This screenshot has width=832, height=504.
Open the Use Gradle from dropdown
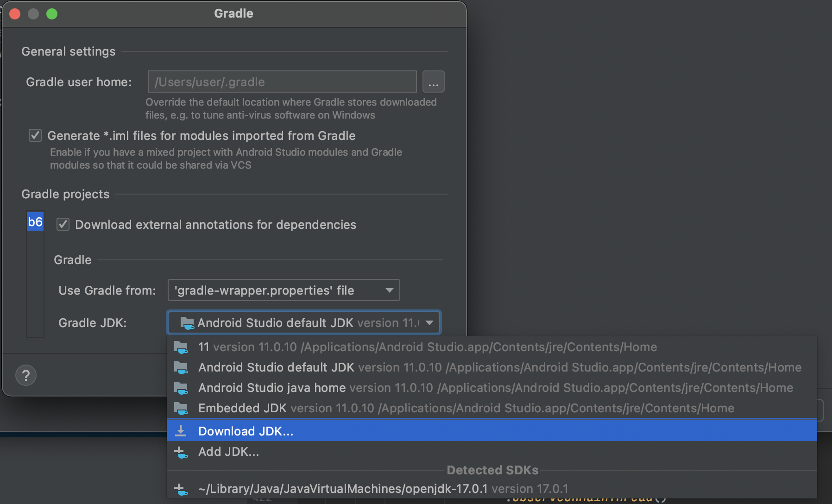coord(284,290)
